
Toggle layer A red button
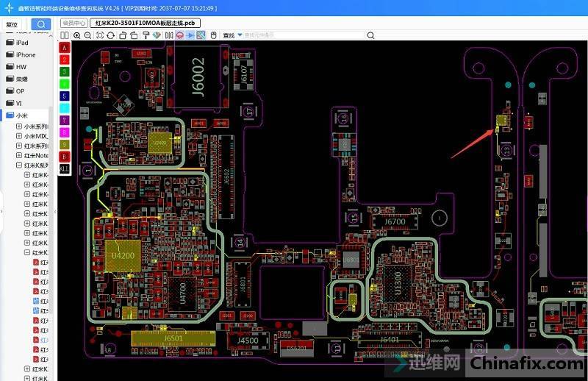(x=64, y=47)
